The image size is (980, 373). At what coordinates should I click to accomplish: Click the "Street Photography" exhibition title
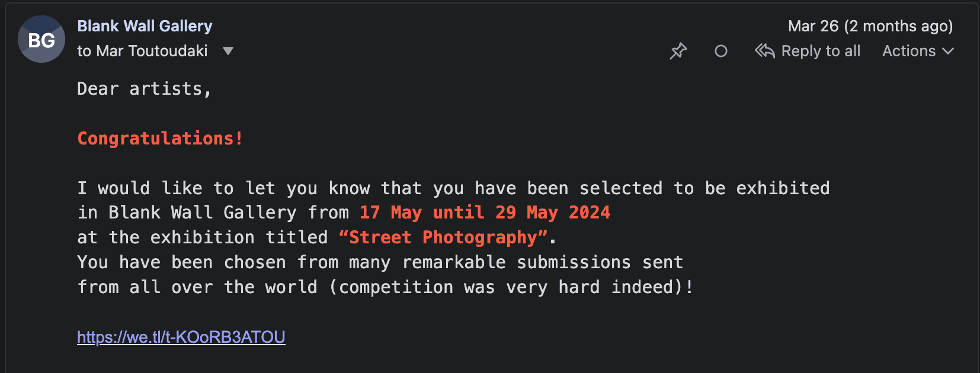pos(443,237)
